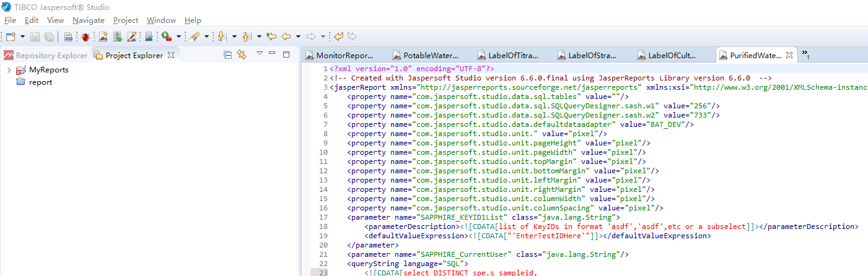Switch to the Repository Explorer tab

(x=46, y=55)
